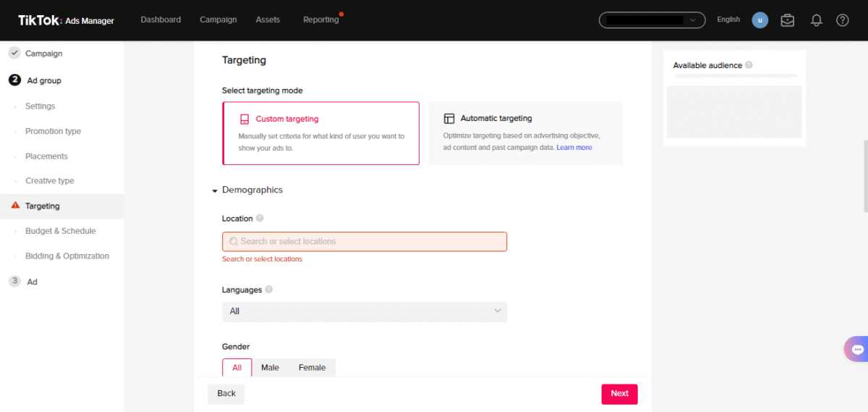
Task: Choose Male gender option
Action: point(270,368)
